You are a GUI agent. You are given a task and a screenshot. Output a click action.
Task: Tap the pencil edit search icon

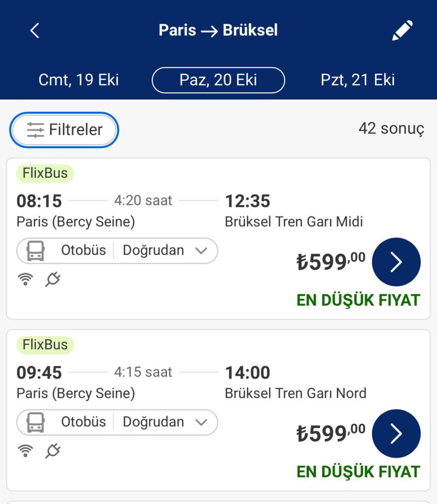click(x=402, y=31)
